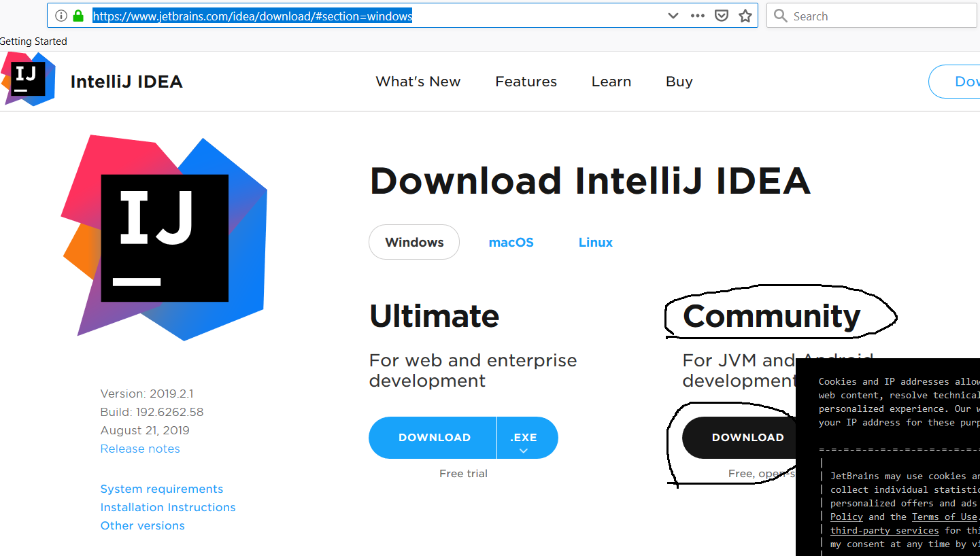The image size is (980, 556).
Task: Open the Installation Instructions link
Action: (x=168, y=507)
